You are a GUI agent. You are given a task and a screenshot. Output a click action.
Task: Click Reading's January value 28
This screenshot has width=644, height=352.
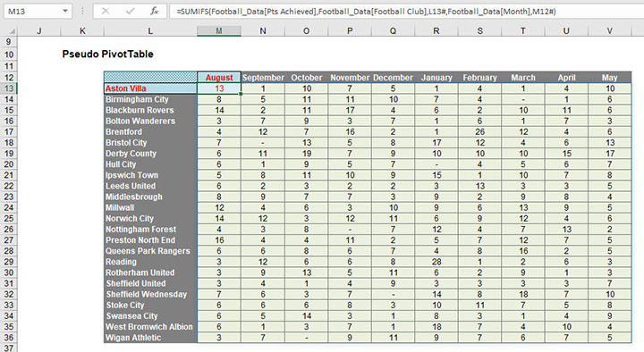[x=436, y=262]
